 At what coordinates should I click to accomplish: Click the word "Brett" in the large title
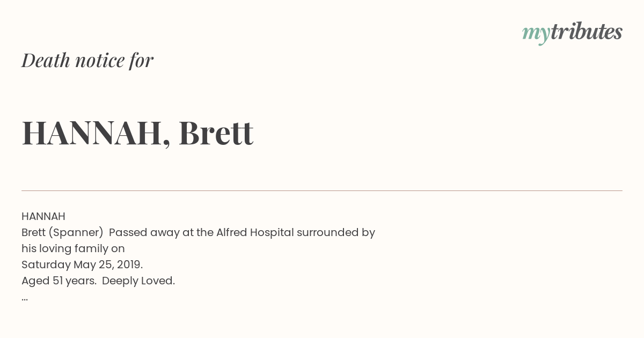click(216, 133)
